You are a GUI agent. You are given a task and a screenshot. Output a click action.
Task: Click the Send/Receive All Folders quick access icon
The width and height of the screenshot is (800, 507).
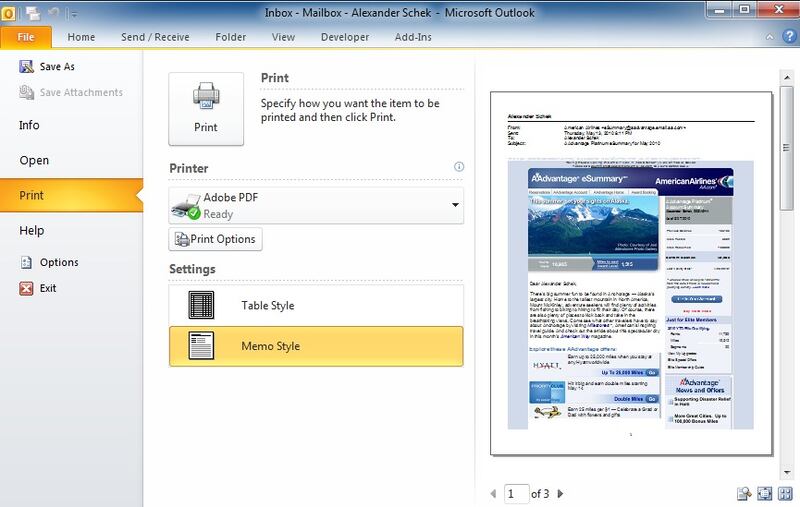(x=34, y=13)
